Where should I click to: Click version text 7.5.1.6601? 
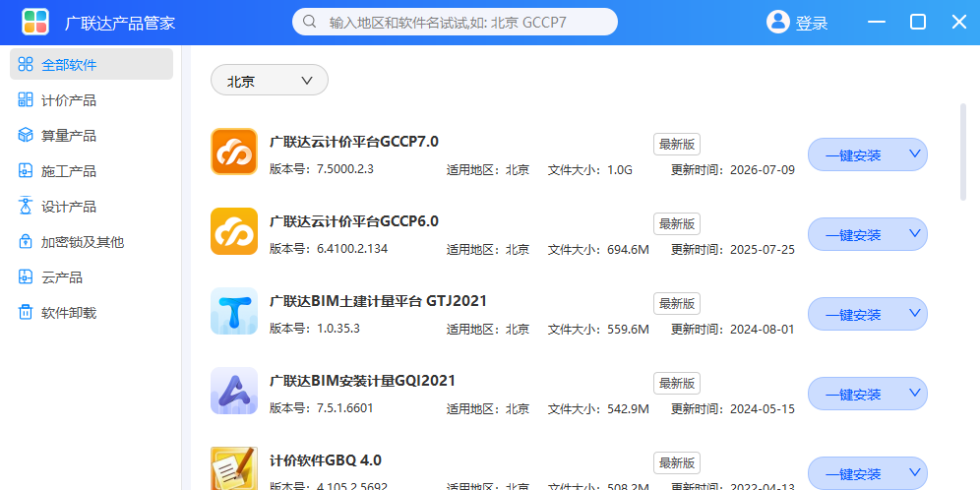[345, 408]
